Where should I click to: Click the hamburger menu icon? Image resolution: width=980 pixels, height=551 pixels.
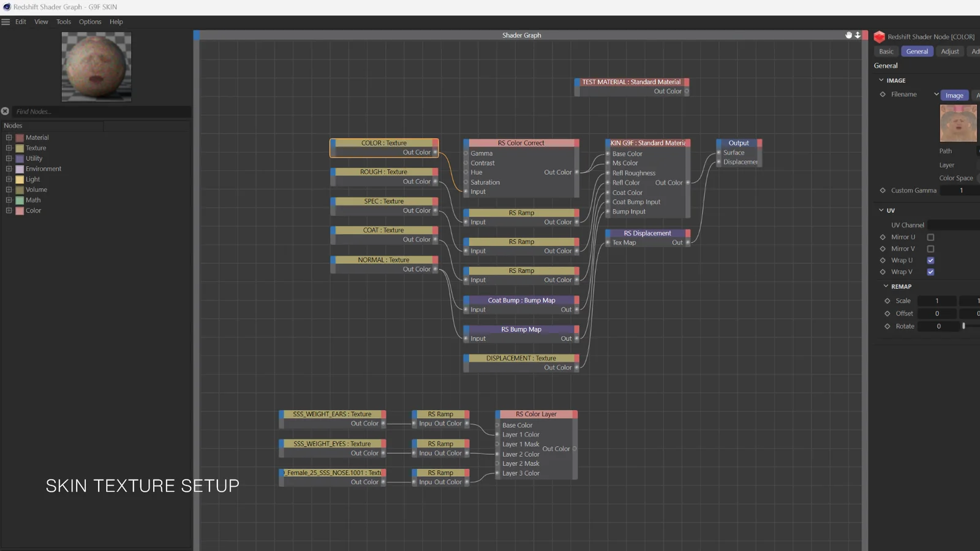pos(6,21)
